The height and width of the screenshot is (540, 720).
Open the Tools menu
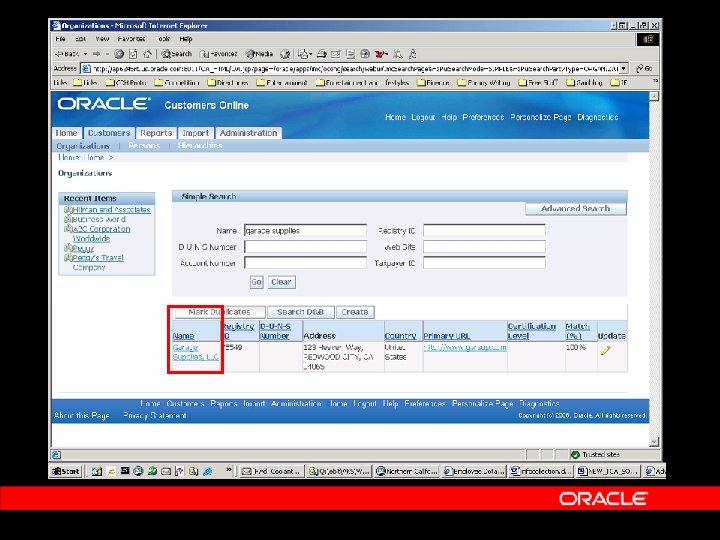164,39
